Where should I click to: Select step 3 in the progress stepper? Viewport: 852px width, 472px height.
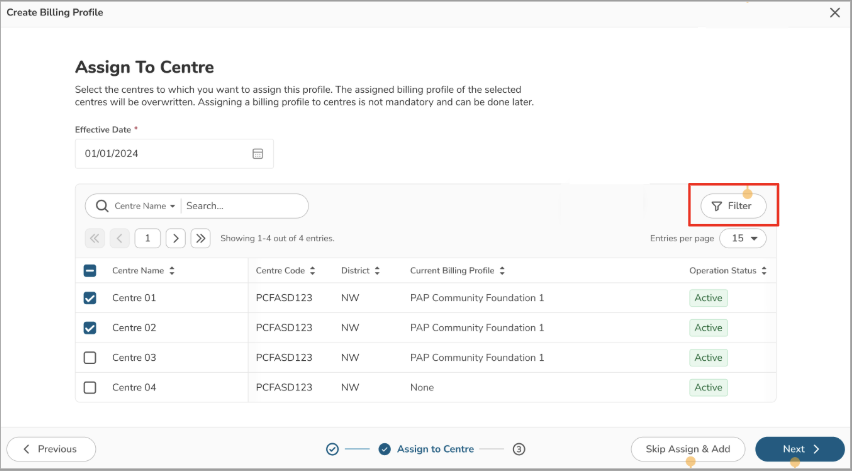(519, 449)
